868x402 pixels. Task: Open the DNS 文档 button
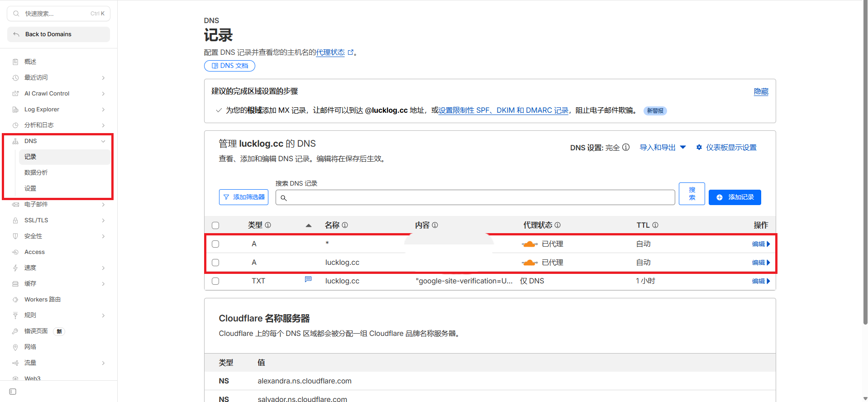tap(229, 66)
